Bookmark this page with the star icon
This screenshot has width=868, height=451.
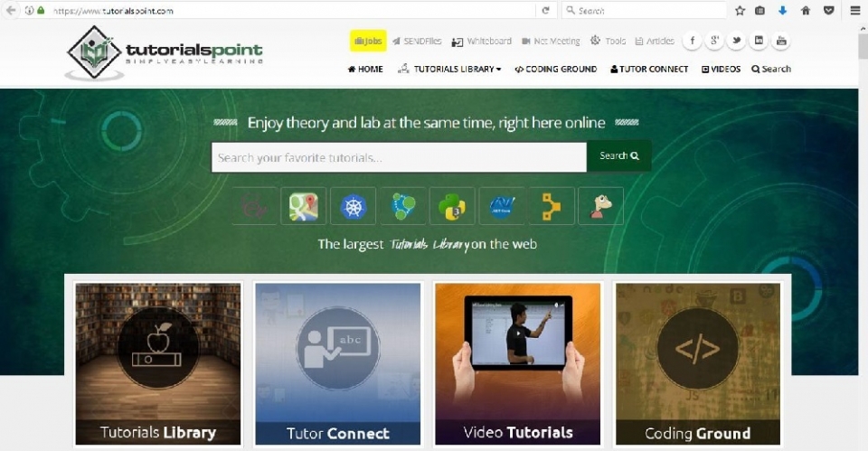click(740, 11)
